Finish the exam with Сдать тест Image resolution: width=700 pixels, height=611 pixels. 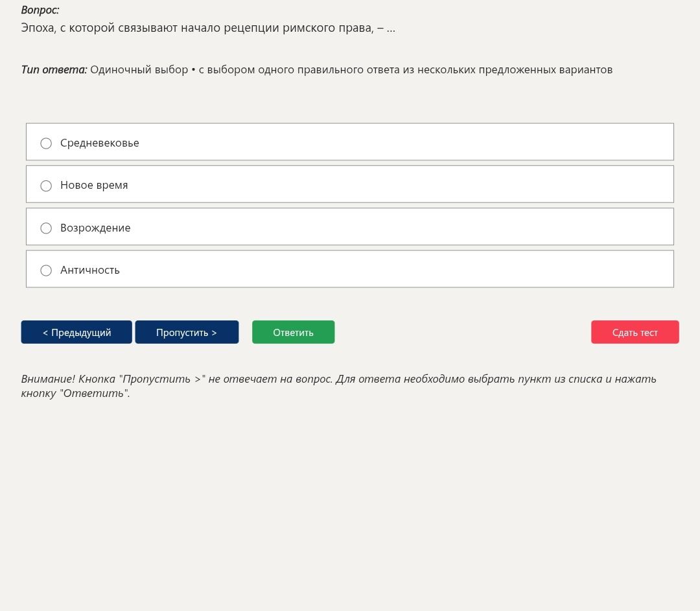[x=635, y=332]
